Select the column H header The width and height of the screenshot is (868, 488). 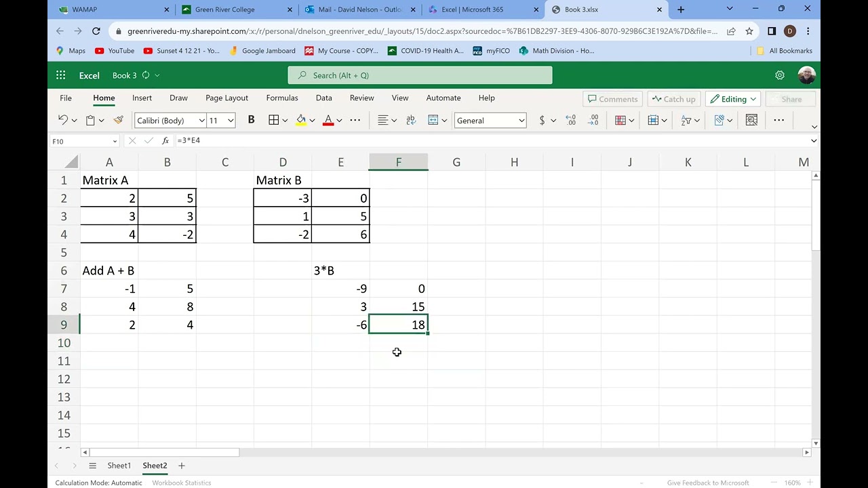coord(514,162)
